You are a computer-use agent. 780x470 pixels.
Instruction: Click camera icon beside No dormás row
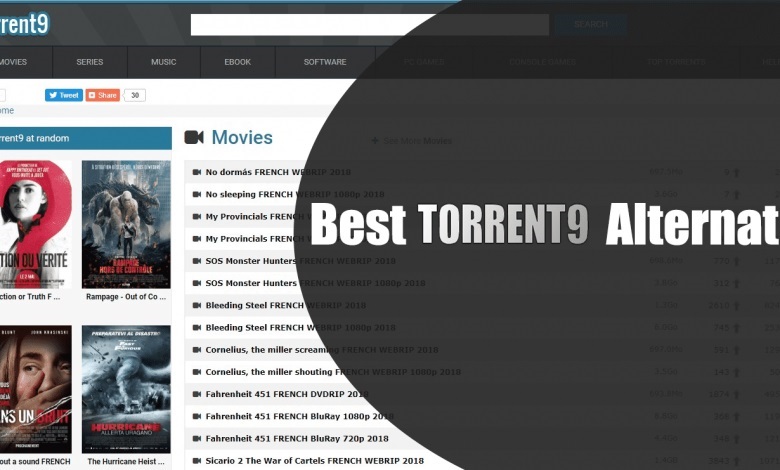point(197,172)
